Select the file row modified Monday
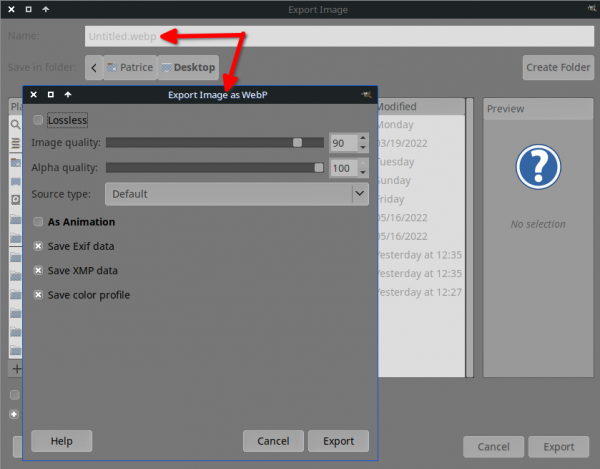 421,125
